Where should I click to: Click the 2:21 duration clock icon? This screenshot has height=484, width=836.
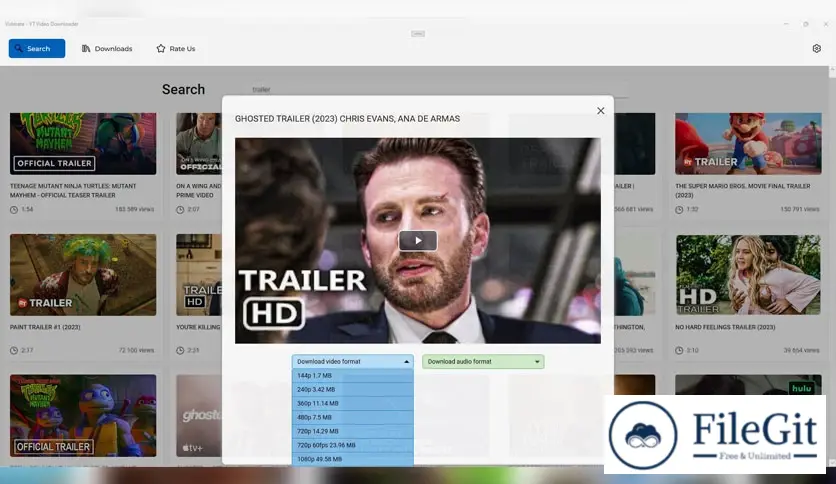coord(180,351)
